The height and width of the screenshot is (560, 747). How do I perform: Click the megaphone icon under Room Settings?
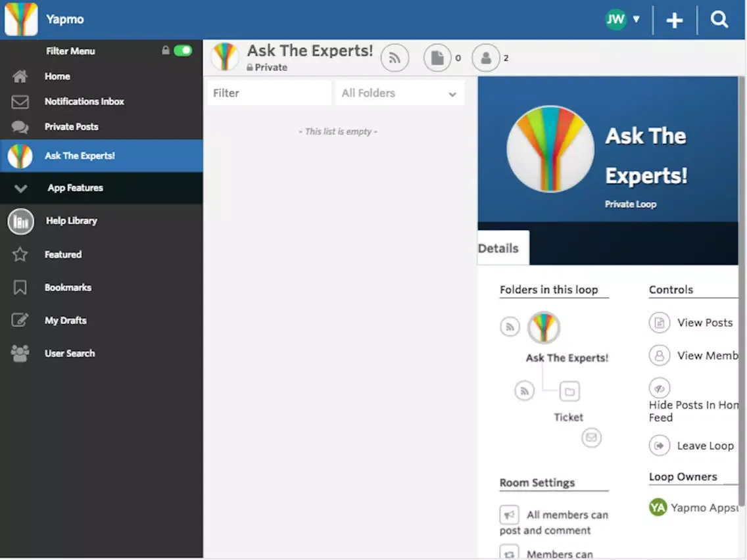509,515
